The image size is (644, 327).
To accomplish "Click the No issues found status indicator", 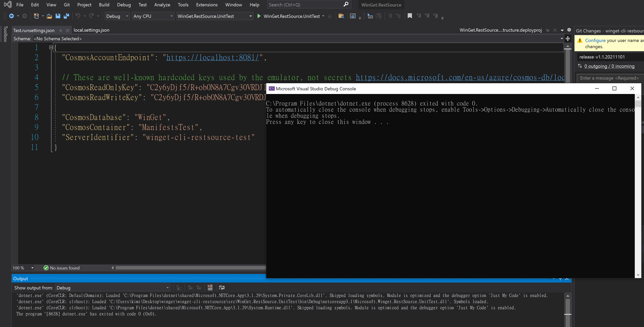I will [61, 268].
